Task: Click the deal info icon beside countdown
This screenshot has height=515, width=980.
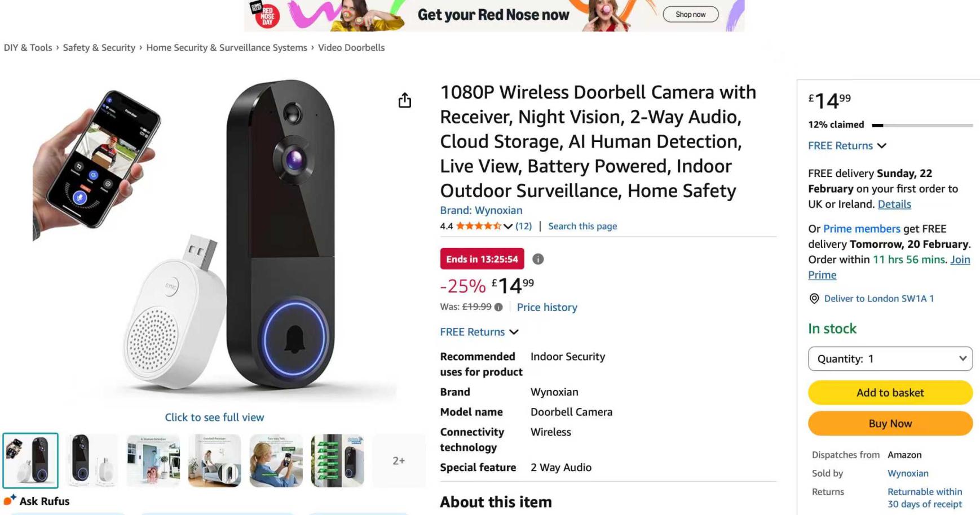Action: (x=538, y=259)
